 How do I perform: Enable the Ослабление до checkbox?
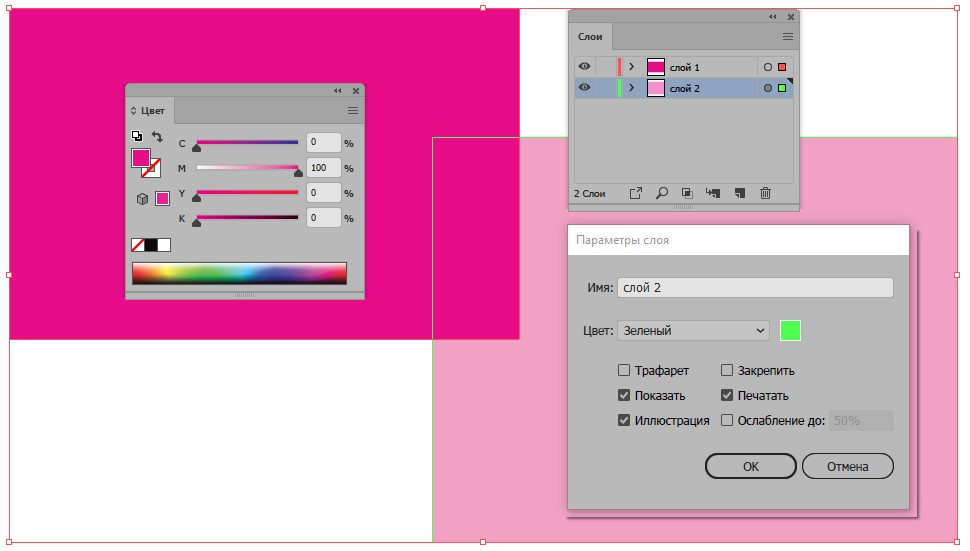pyautogui.click(x=727, y=420)
